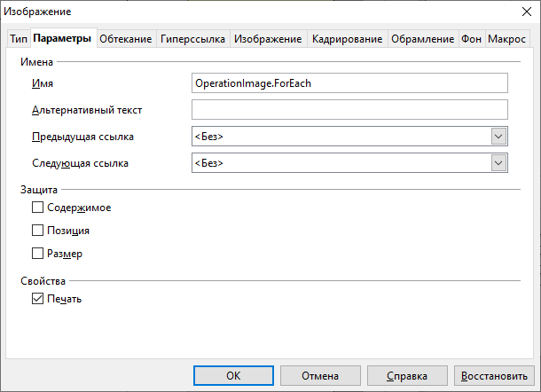Select the Изображение tab
Screen dimensions: 541x392
(x=268, y=40)
